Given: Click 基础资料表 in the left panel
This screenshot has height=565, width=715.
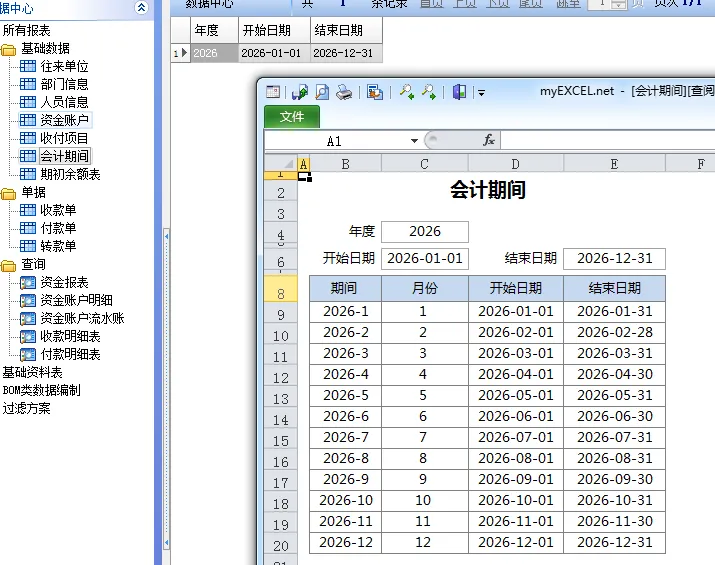Looking at the screenshot, I should pyautogui.click(x=32, y=373).
